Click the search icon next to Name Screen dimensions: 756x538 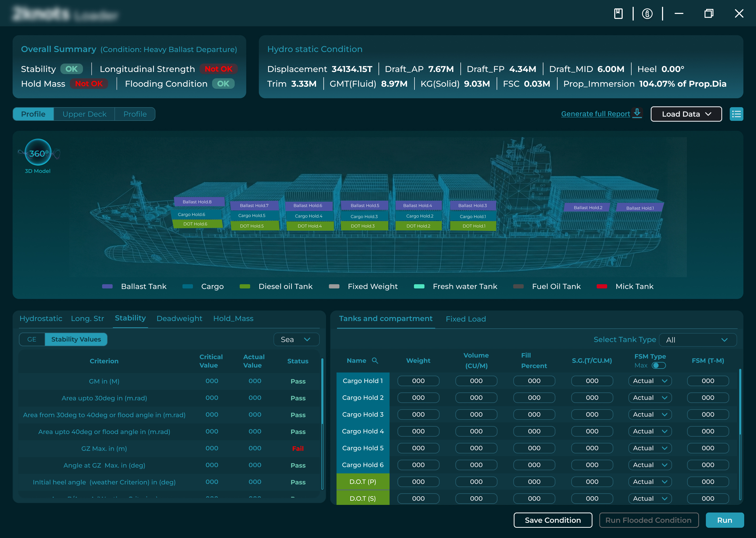tap(375, 360)
